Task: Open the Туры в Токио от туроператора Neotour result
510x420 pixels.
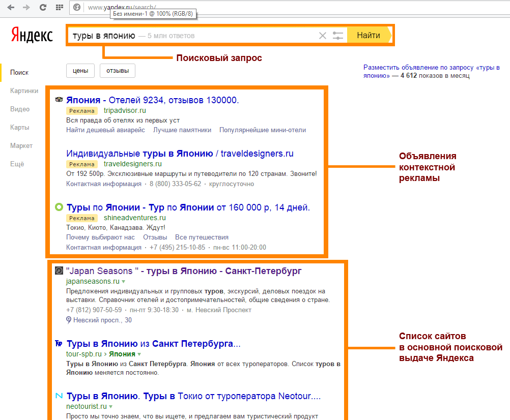Action: [x=193, y=396]
